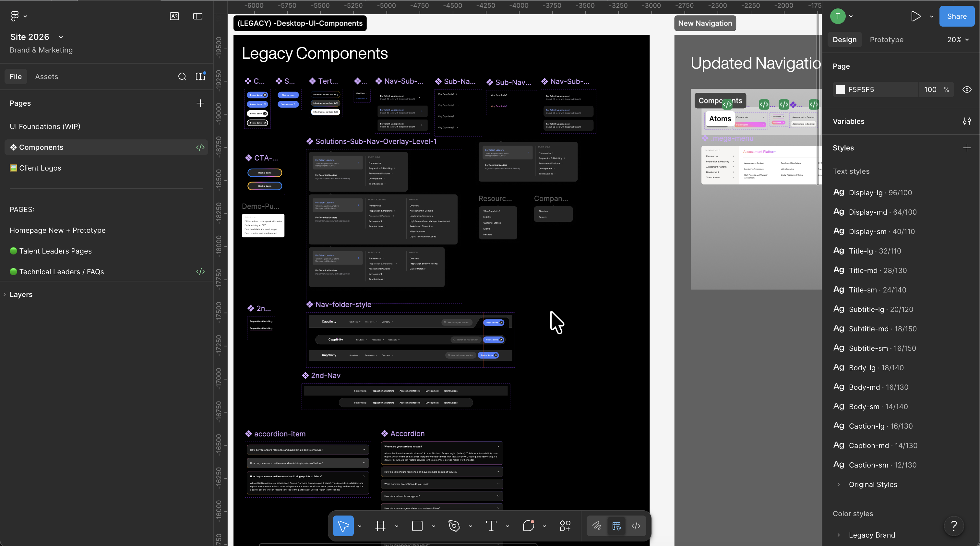Select the Accordion component label

(x=403, y=433)
